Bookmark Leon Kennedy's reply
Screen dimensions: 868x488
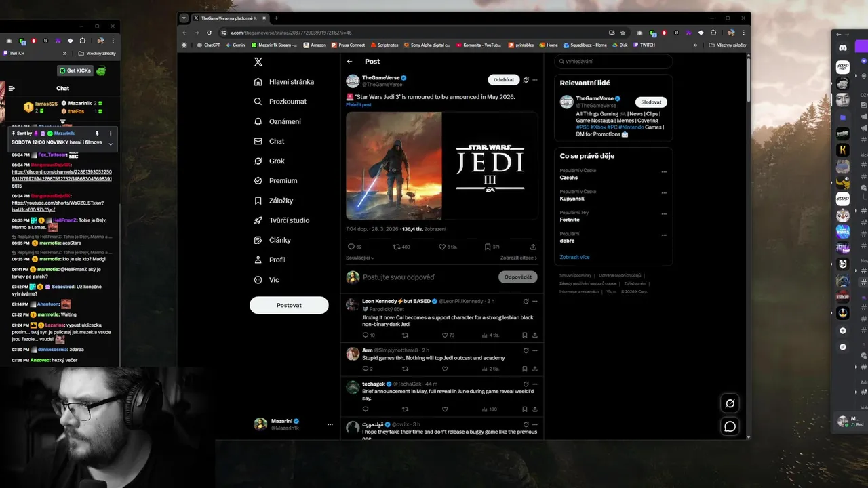(x=525, y=335)
